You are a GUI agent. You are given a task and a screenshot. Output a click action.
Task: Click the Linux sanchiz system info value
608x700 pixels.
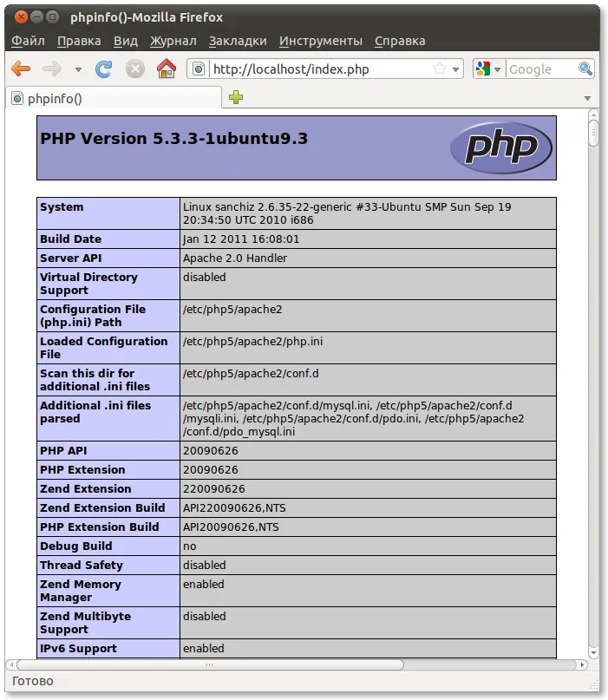347,213
